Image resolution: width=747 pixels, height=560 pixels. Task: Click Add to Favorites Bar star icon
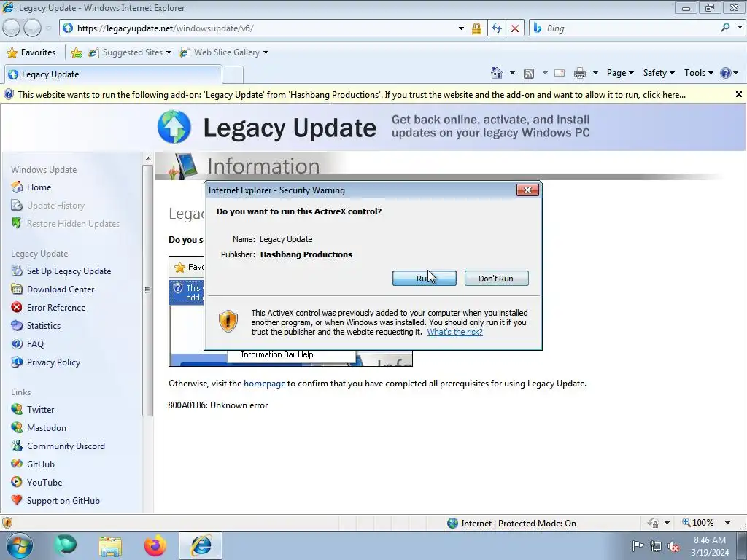click(76, 52)
